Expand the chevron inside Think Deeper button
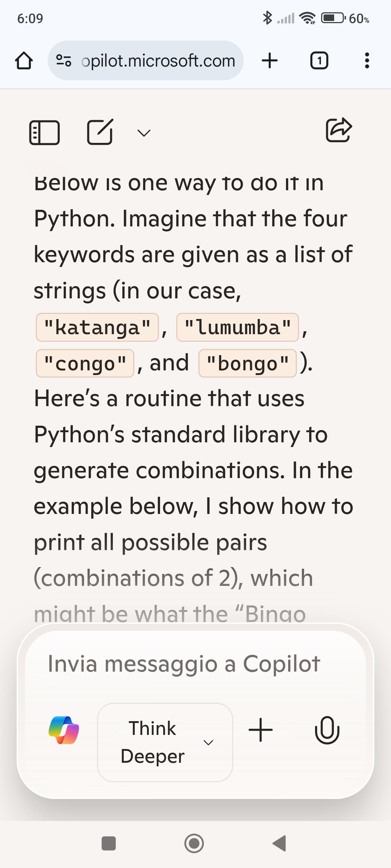391x868 pixels. (x=208, y=743)
